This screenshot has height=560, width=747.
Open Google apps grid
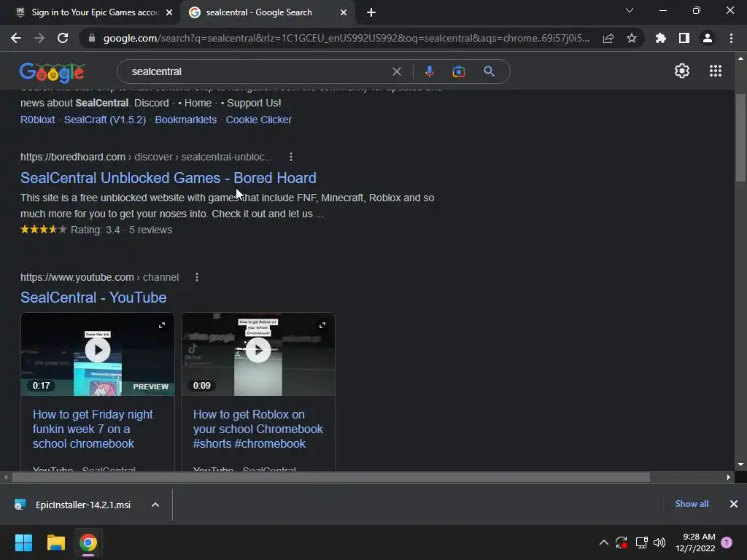(x=716, y=71)
